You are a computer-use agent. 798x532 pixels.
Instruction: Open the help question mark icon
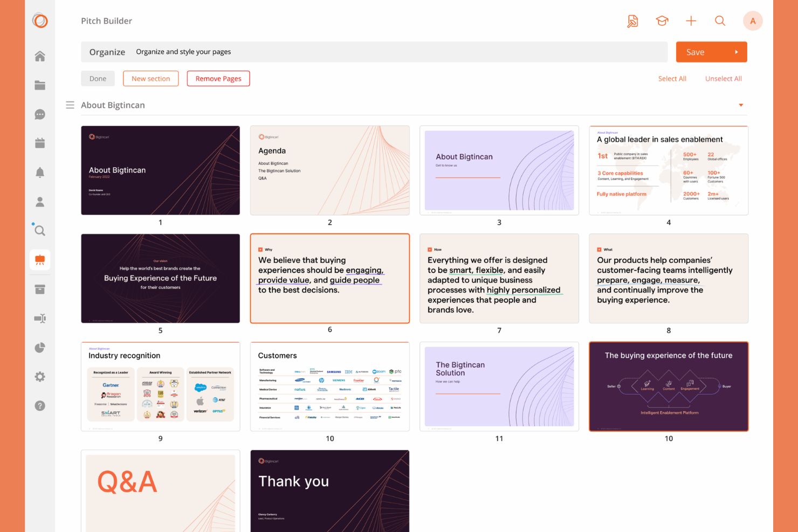click(40, 406)
